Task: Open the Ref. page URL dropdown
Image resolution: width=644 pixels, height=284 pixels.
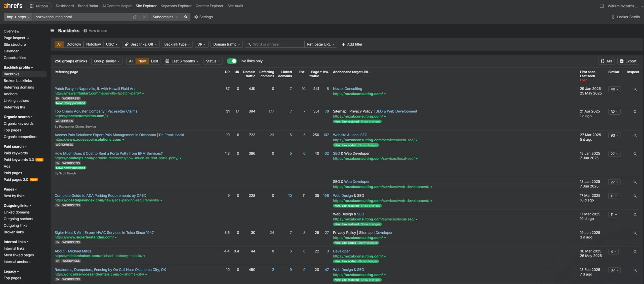Action: pos(320,44)
